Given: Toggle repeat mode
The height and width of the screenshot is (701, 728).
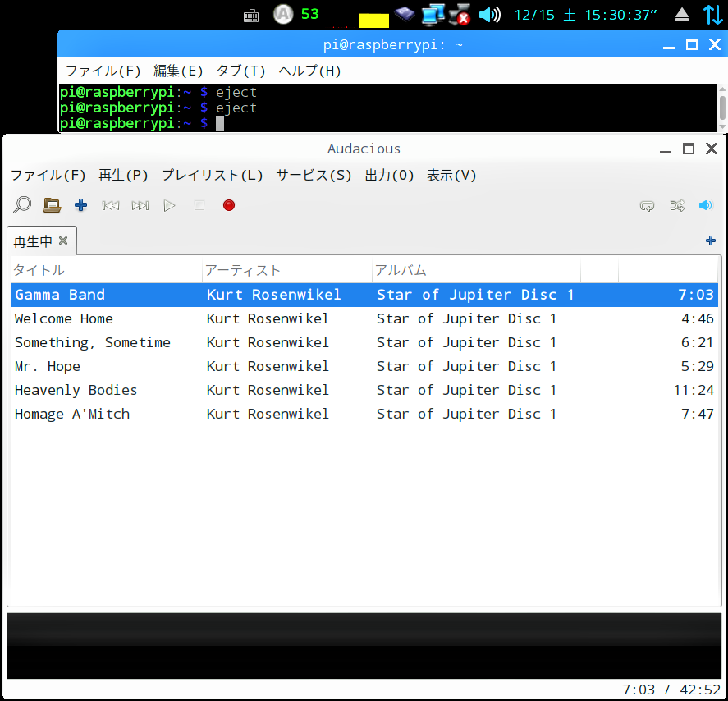Looking at the screenshot, I should point(647,205).
